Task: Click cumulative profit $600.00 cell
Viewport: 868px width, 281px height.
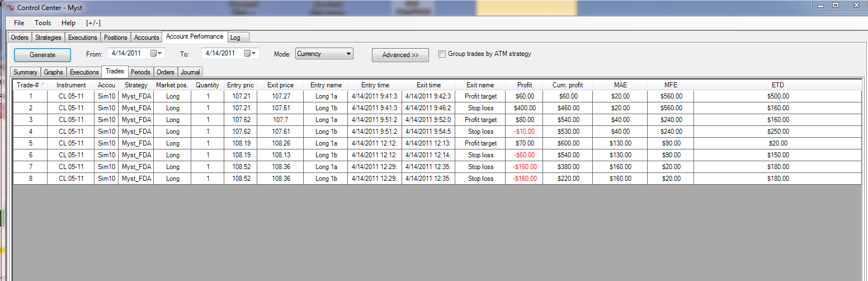Action: click(x=568, y=143)
